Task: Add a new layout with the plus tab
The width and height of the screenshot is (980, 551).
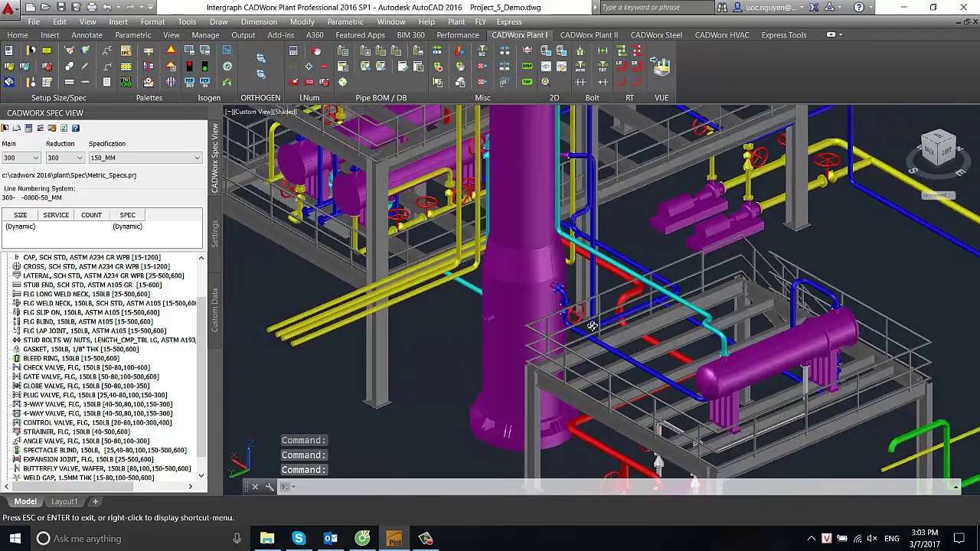Action: click(95, 501)
